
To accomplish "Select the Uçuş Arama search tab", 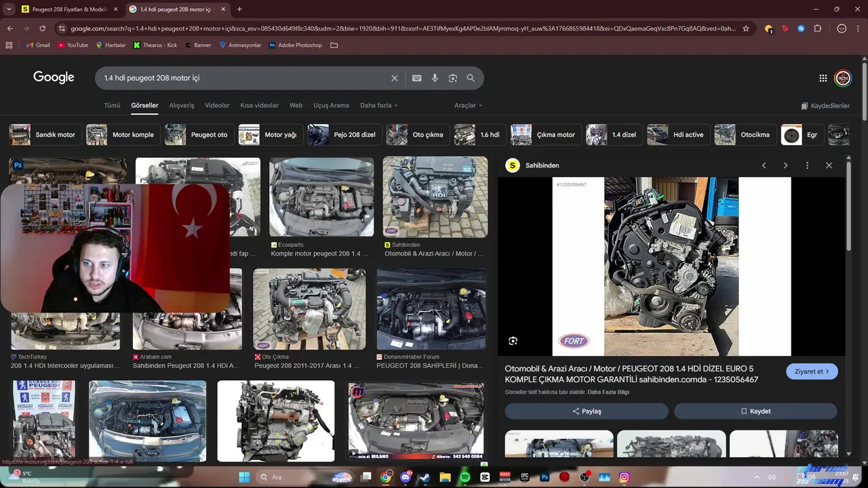I will [x=331, y=106].
